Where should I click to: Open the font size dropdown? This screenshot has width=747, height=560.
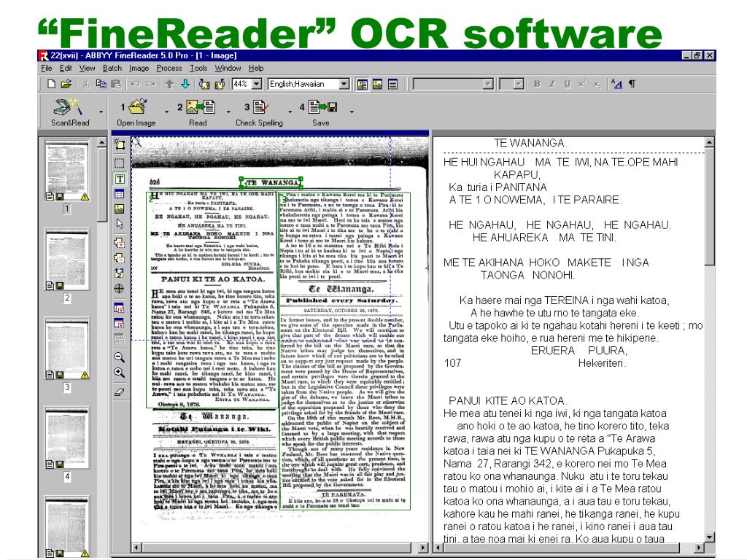pos(519,85)
